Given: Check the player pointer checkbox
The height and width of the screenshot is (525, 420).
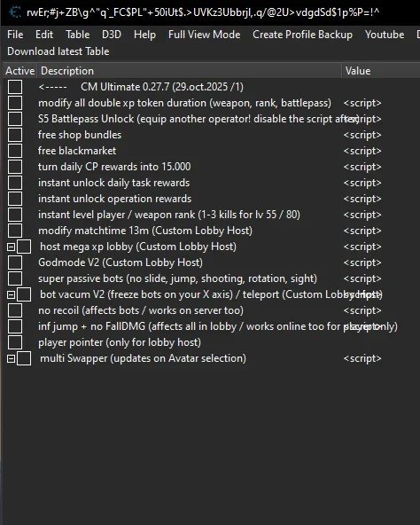Looking at the screenshot, I should 15,342.
